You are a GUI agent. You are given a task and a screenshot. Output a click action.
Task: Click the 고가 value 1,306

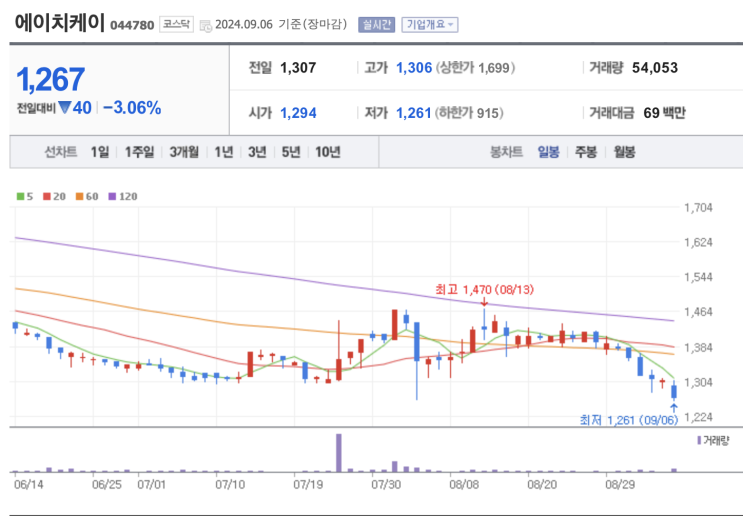[x=414, y=68]
